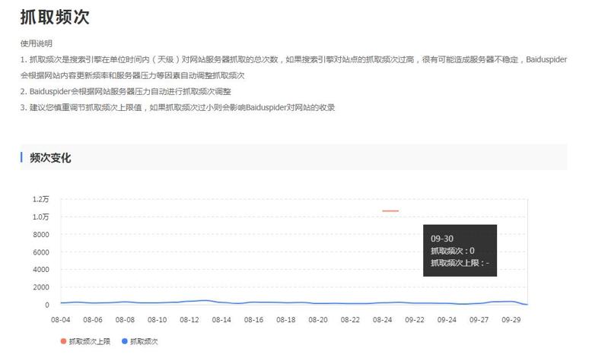Toggle the 抓取频次上限 legend series
608x364 pixels.
click(85, 341)
